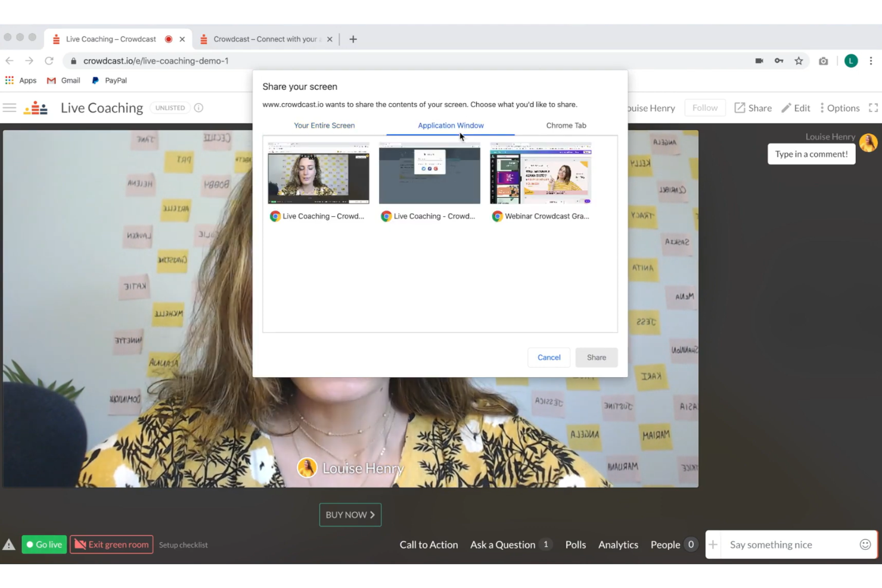Click the Go live button
This screenshot has width=882, height=588.
pyautogui.click(x=44, y=545)
